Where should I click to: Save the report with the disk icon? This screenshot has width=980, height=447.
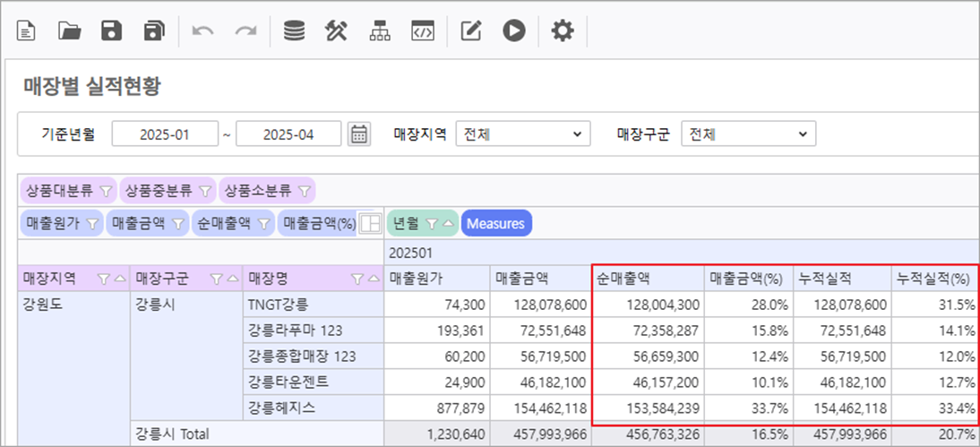(111, 30)
